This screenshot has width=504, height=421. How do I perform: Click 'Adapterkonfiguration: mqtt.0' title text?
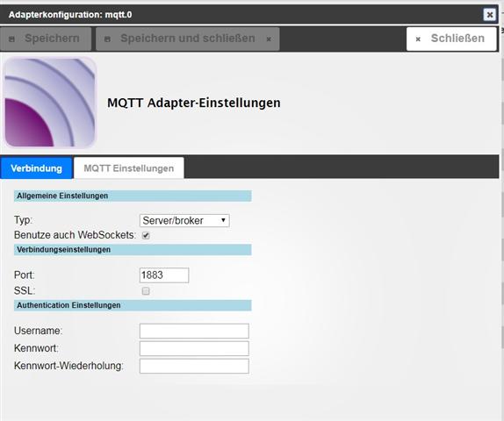pyautogui.click(x=70, y=15)
